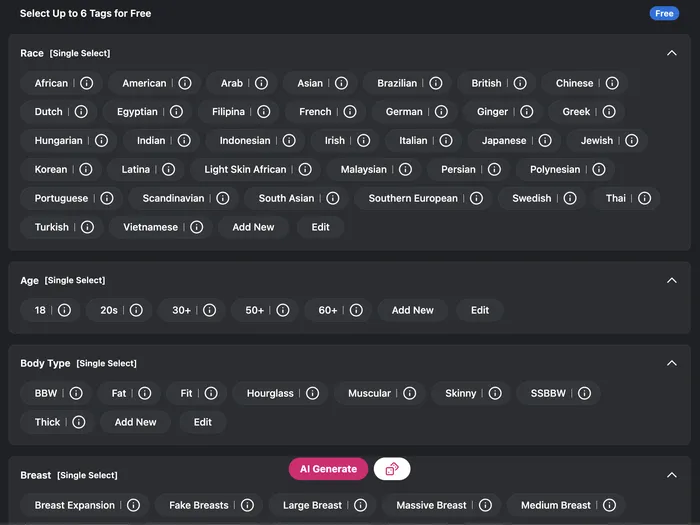Collapse the Body Type section
Screen dimensions: 700x525
(672, 363)
